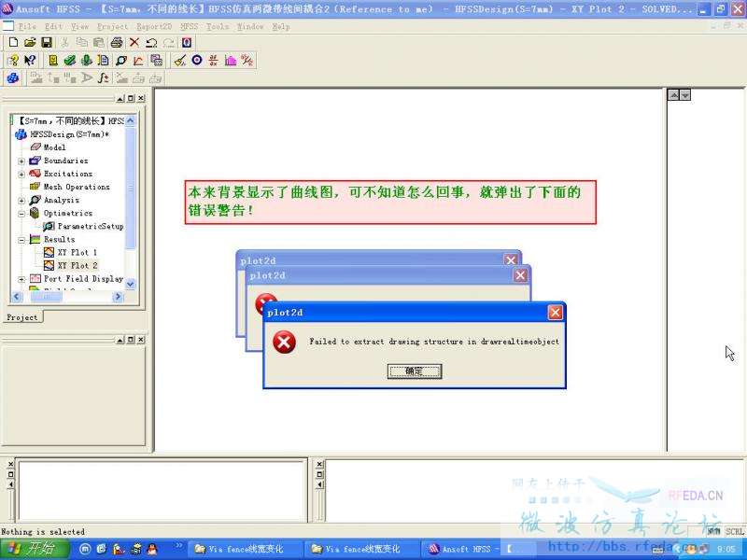This screenshot has width=747, height=560.
Task: Close the Project Manager panel
Action: [x=141, y=98]
